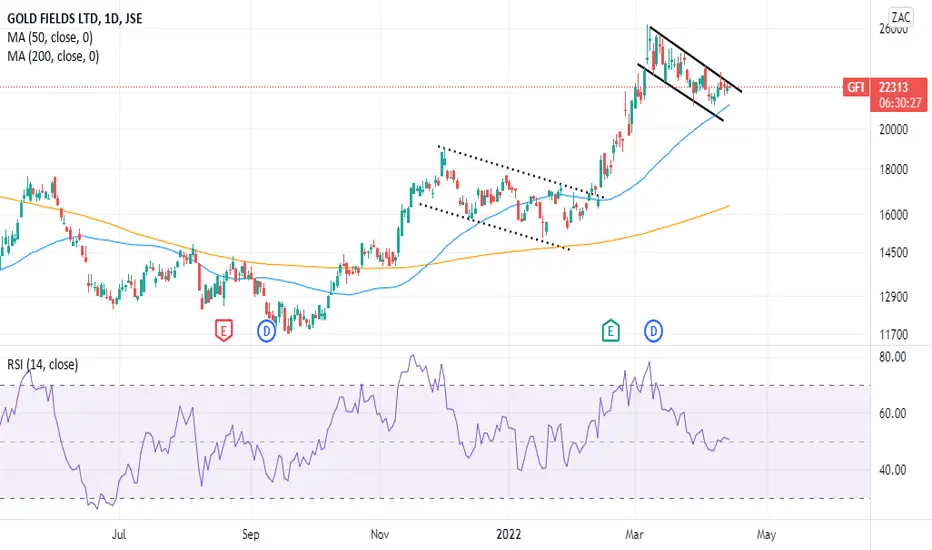This screenshot has height=550, width=932.
Task: Click the 11700 price axis label
Action: click(893, 335)
